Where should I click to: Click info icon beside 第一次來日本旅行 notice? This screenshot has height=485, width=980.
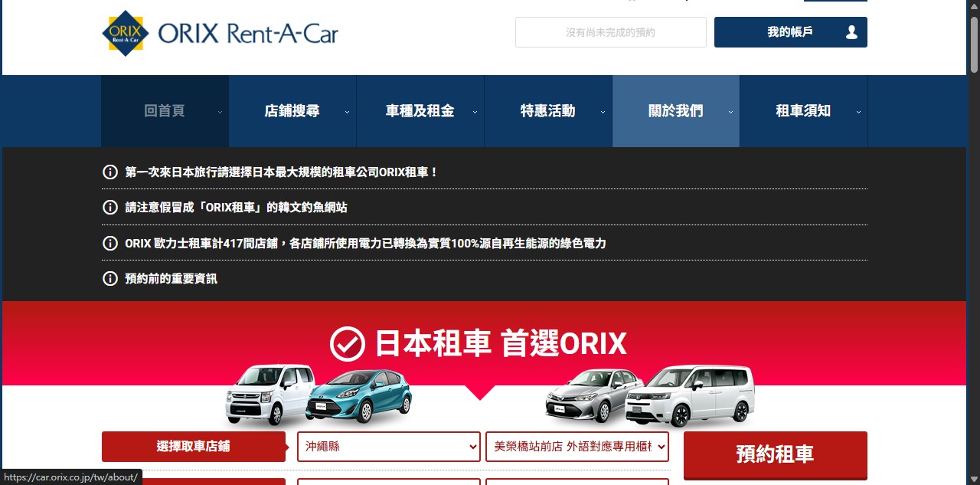tap(110, 172)
